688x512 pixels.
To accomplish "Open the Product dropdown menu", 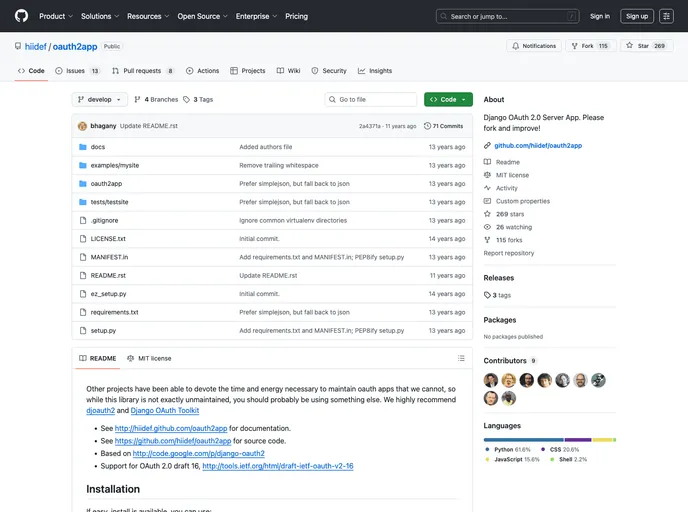I will click(x=56, y=16).
